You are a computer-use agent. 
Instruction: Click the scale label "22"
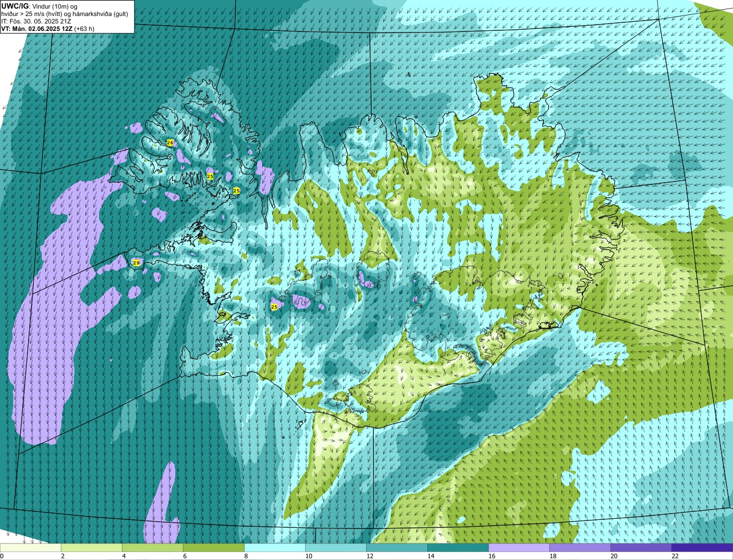[675, 556]
